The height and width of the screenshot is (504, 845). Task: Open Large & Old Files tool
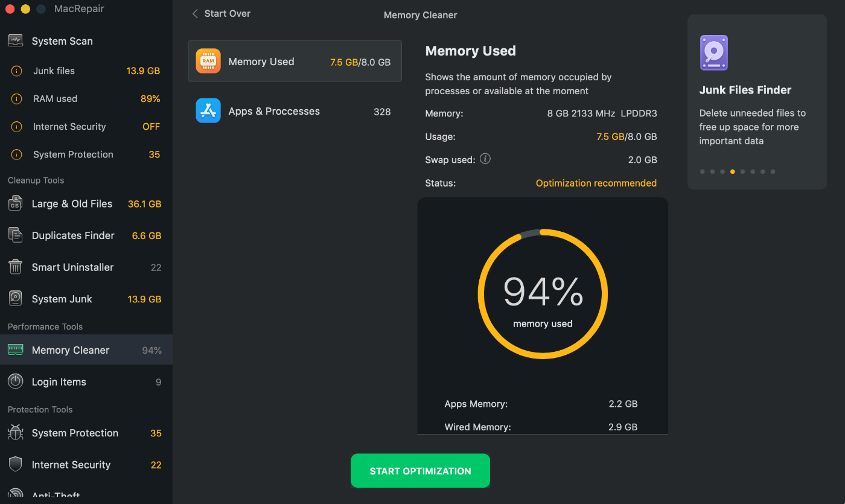tap(86, 204)
